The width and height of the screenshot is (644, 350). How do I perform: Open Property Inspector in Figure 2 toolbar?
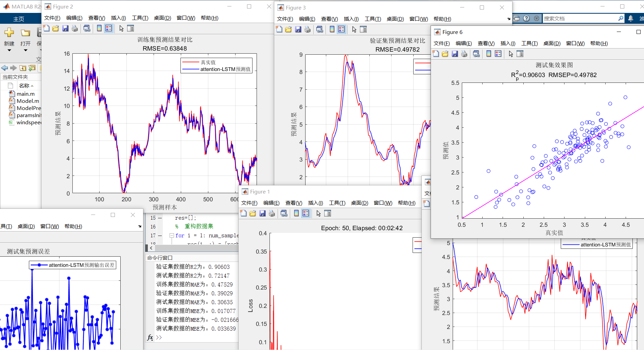pyautogui.click(x=130, y=29)
